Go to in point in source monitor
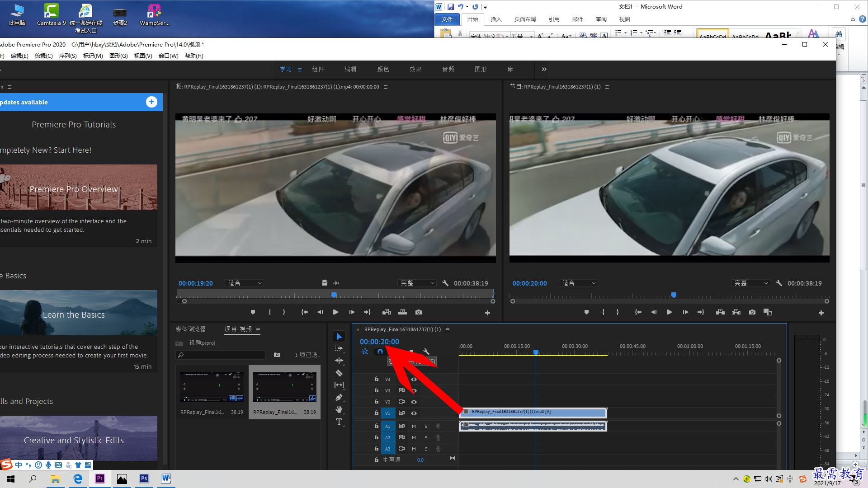The height and width of the screenshot is (488, 868). [x=305, y=312]
